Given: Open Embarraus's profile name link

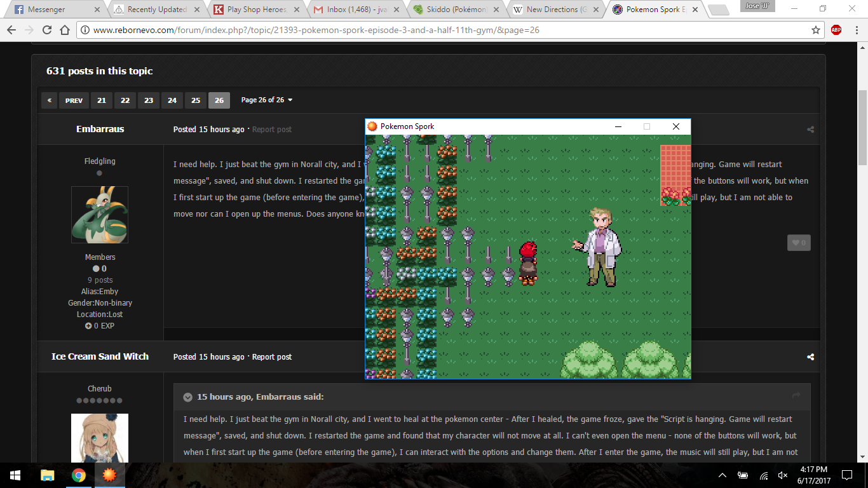Looking at the screenshot, I should (x=100, y=129).
